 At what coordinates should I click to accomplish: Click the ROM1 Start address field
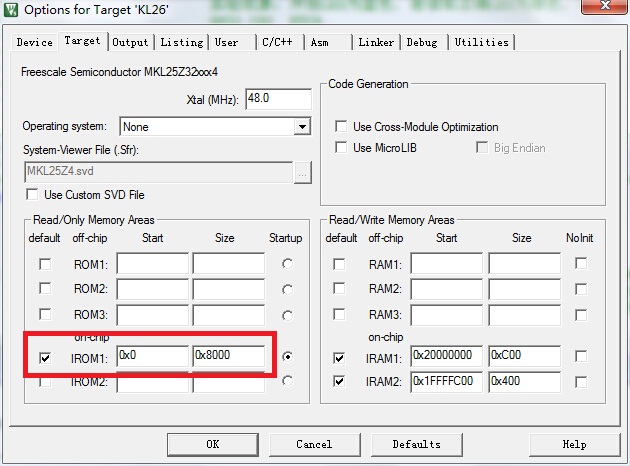[x=152, y=263]
